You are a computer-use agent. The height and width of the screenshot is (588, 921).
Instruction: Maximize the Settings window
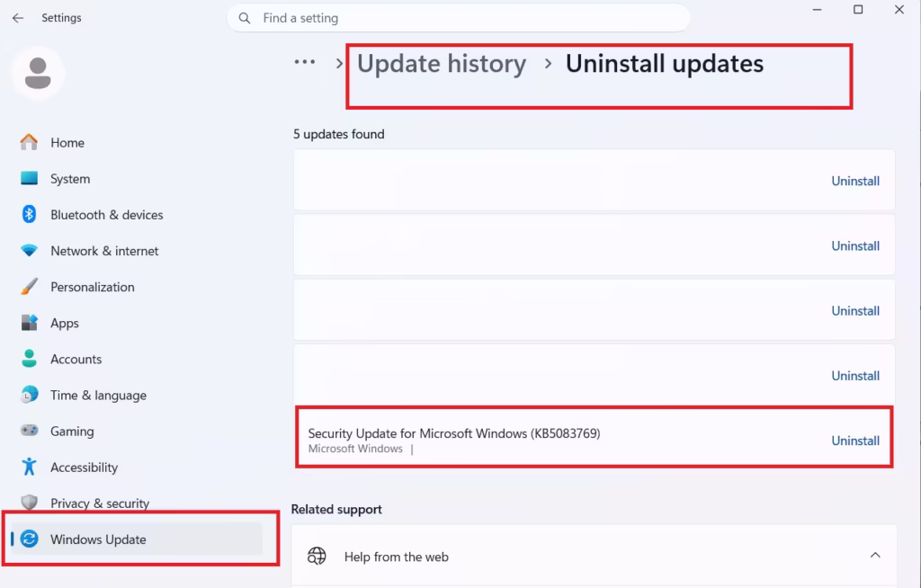point(858,9)
